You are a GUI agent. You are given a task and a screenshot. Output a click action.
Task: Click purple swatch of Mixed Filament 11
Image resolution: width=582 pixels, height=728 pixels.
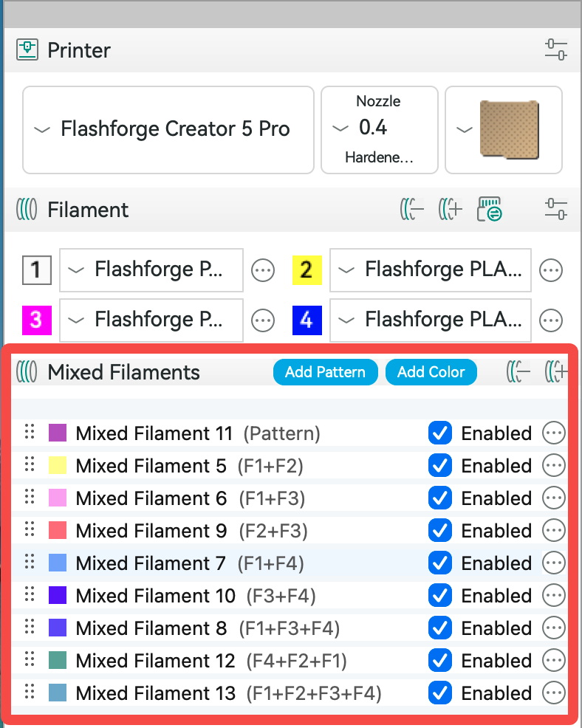[58, 432]
